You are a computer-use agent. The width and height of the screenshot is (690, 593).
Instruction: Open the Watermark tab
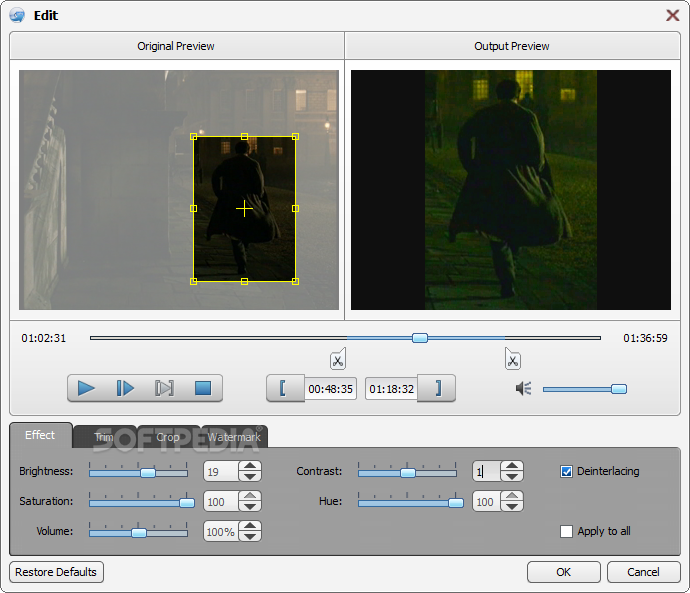point(234,437)
